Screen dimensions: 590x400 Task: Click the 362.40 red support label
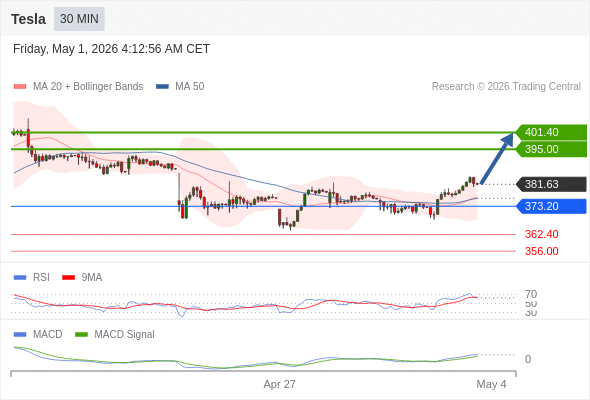(x=541, y=234)
